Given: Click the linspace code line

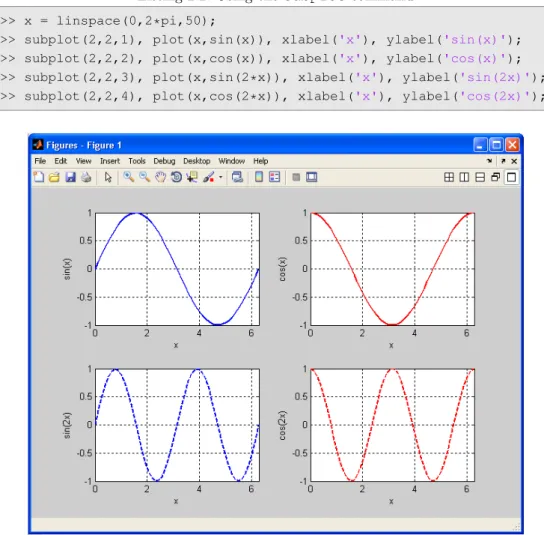Looking at the screenshot, I should tap(108, 21).
